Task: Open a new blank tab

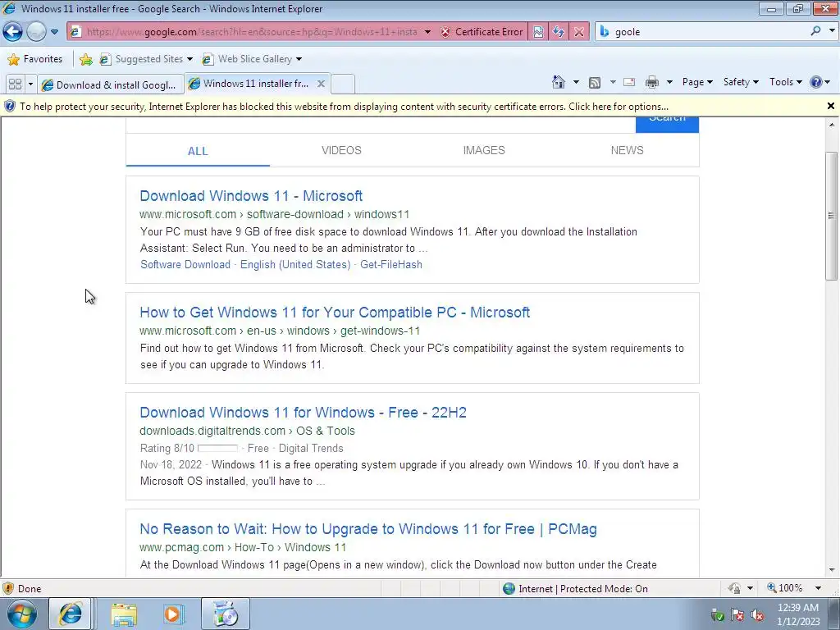Action: (x=343, y=84)
